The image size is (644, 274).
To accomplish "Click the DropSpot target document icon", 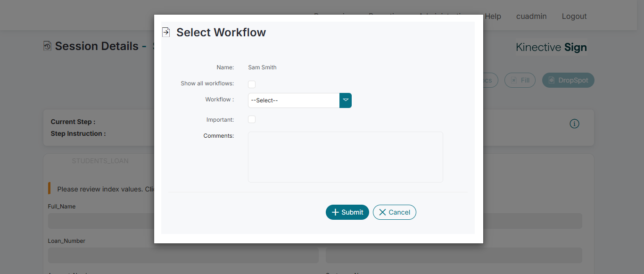I will click(x=551, y=80).
